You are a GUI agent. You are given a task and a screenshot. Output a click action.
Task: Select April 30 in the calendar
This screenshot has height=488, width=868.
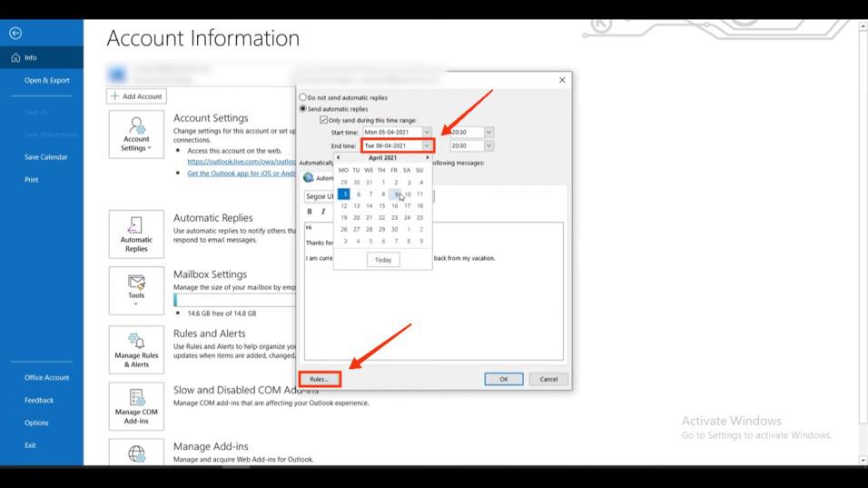[395, 229]
